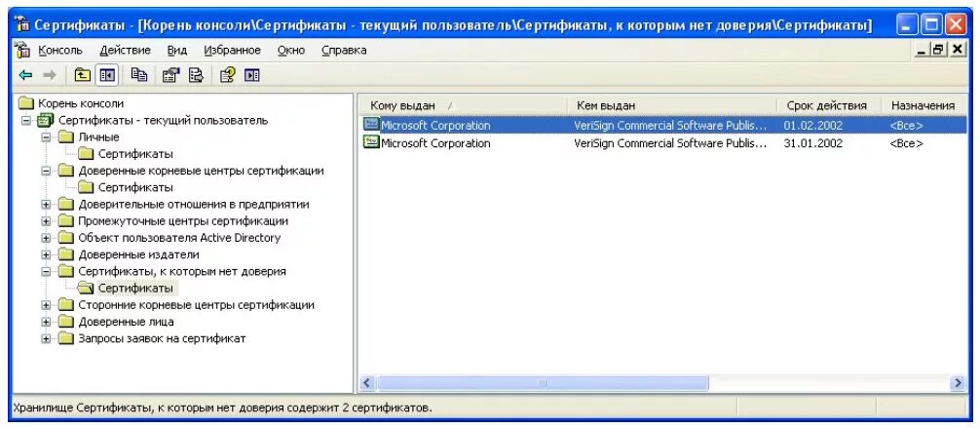
Task: Click VeriSign issuer cell in 31.01.2002 row
Action: (670, 143)
